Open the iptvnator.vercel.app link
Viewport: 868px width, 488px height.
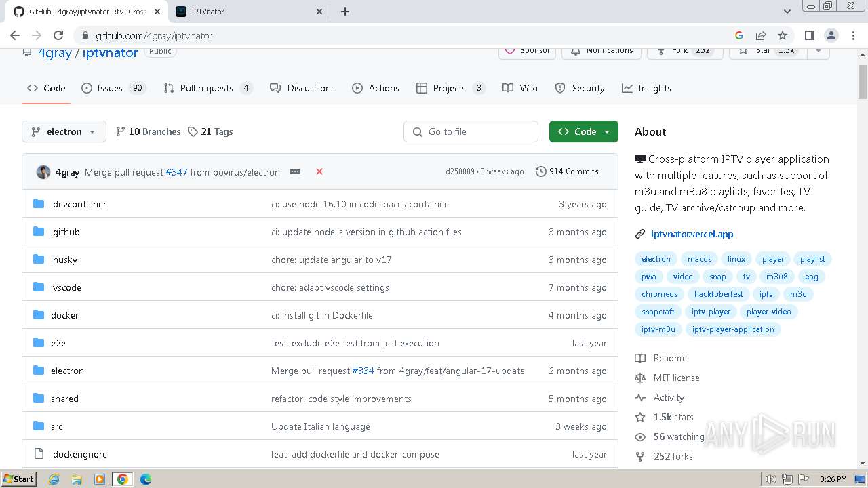(x=692, y=234)
